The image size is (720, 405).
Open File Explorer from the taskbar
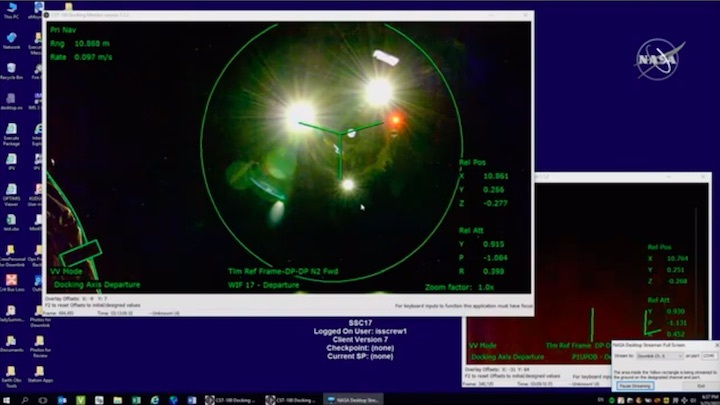coord(118,400)
